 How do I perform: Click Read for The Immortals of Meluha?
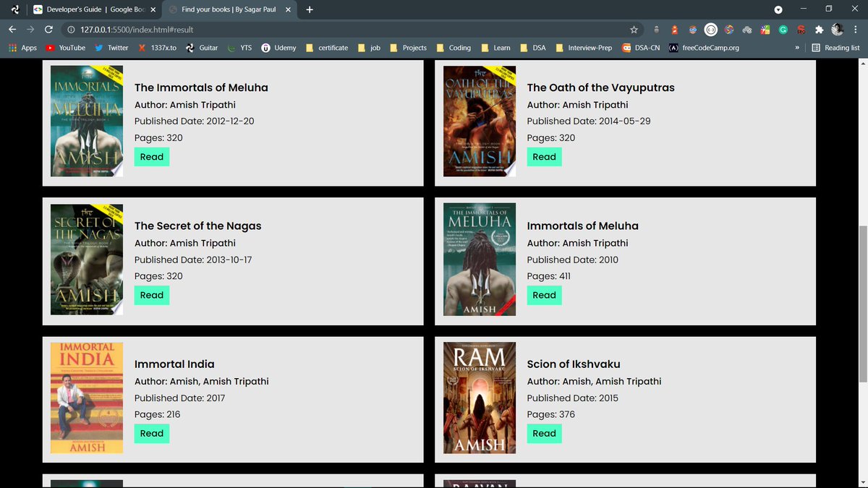point(152,157)
